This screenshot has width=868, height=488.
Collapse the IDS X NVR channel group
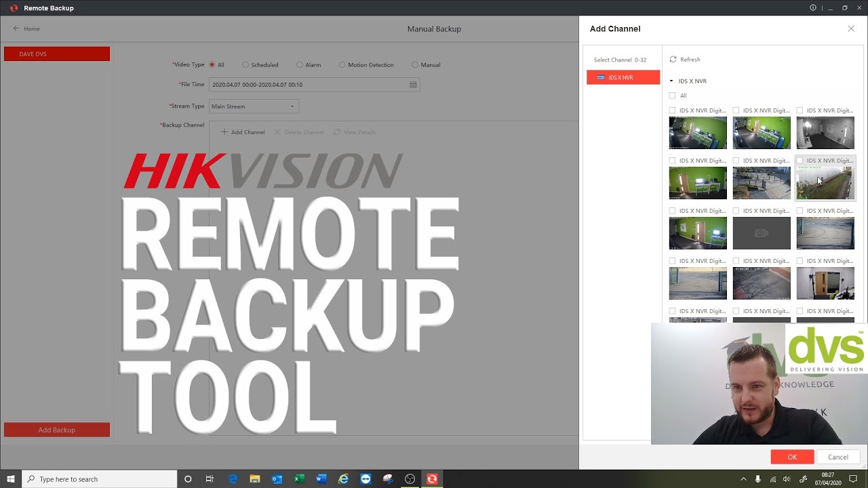671,81
